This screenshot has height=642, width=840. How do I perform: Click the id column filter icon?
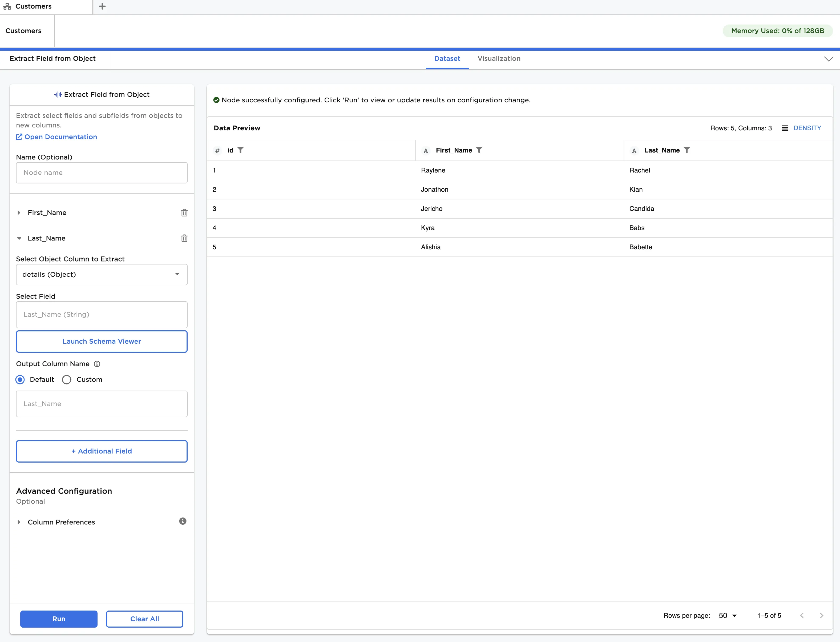[x=240, y=150]
